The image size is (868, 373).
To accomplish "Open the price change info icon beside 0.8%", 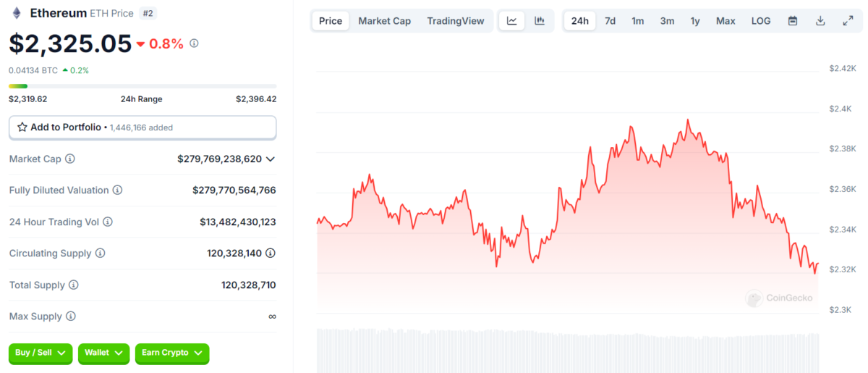I will tap(194, 43).
